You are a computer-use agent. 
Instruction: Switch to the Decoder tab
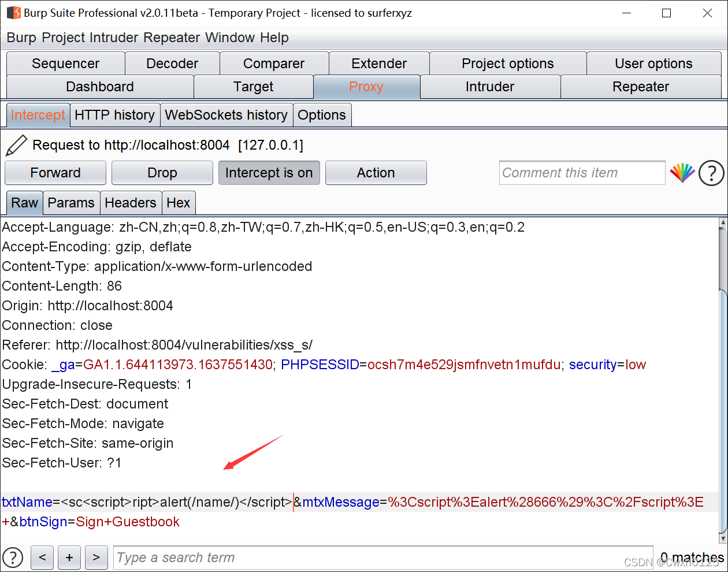172,64
